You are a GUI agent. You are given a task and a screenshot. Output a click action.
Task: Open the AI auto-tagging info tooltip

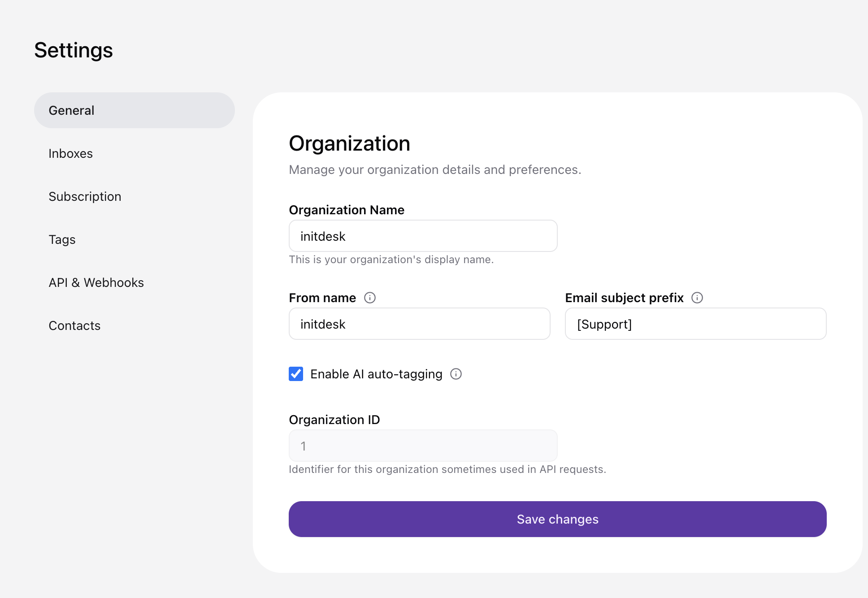(x=456, y=374)
